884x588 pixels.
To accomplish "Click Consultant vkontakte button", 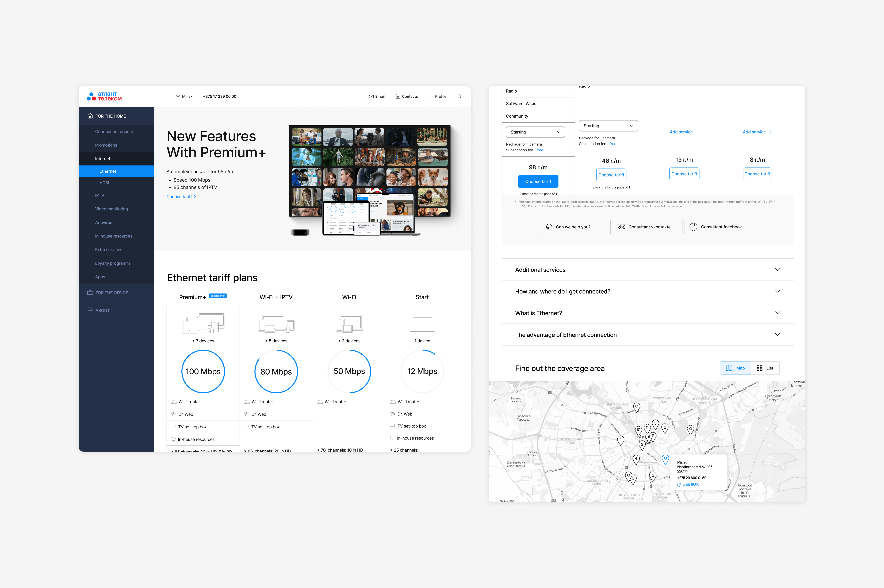I will (647, 227).
